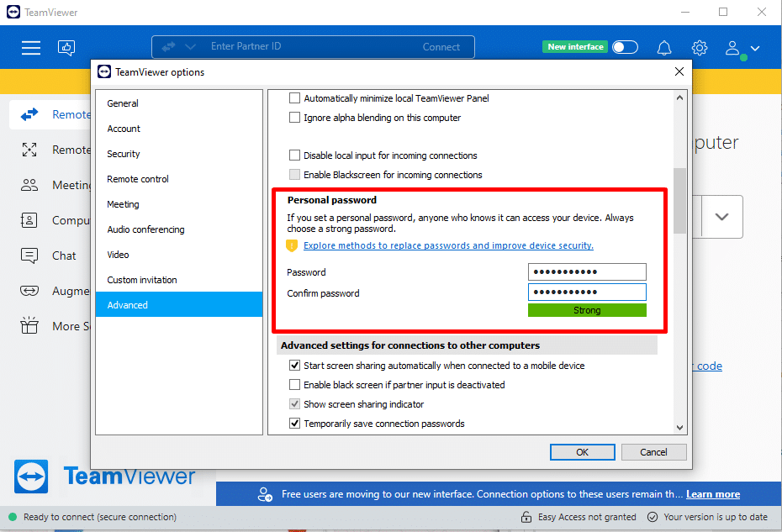The image size is (782, 532).
Task: Click the TeamViewer logo in bottom left
Action: tap(31, 477)
